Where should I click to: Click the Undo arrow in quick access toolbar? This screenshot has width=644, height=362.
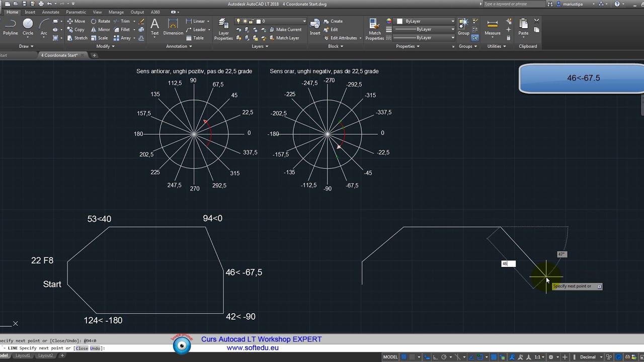tap(49, 4)
